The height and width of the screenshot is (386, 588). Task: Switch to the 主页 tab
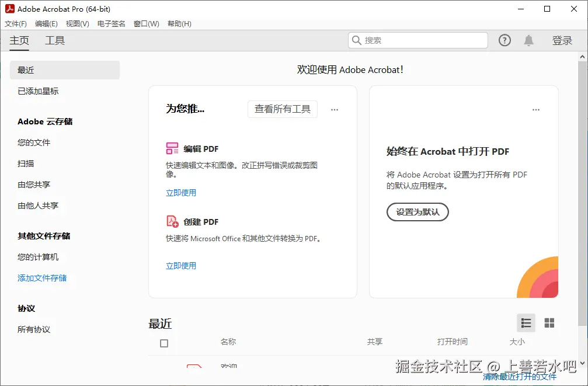19,40
